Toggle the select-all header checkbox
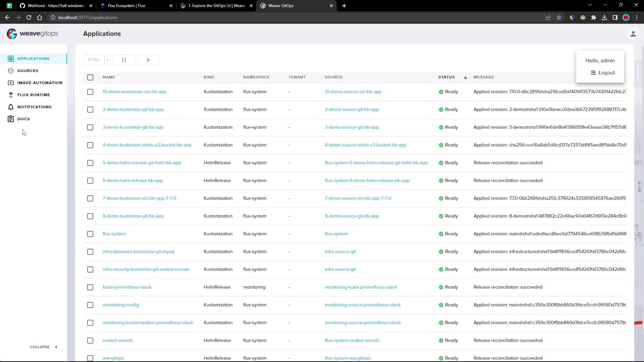 (x=90, y=77)
